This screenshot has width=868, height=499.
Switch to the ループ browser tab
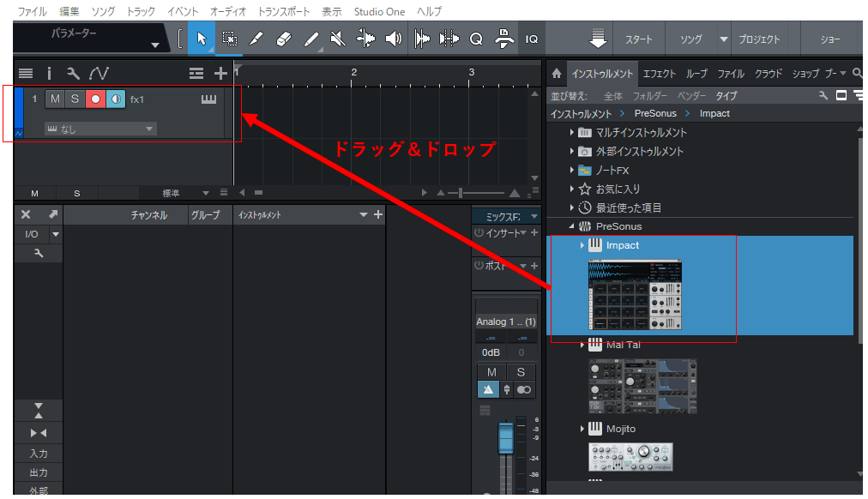click(696, 74)
